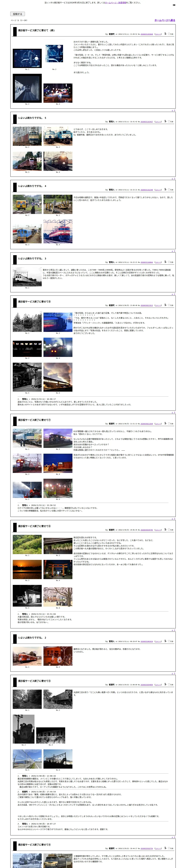Click down triangle below 掲示板サービス終了に寄せて⑦ post
186x868 pixels.
pos(175,519)
